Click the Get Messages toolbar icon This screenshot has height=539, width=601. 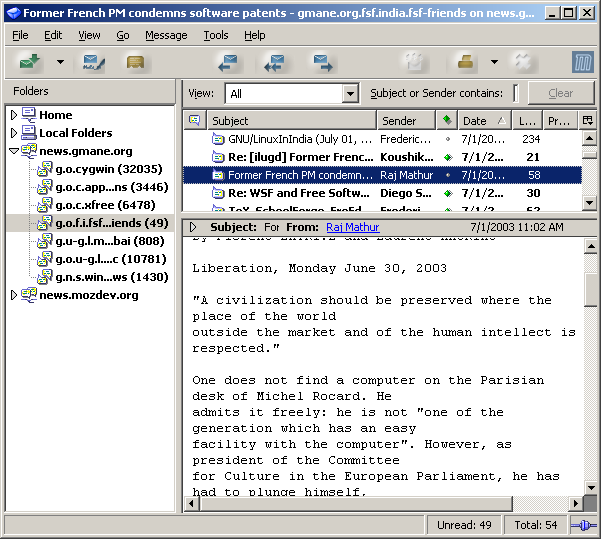click(30, 62)
